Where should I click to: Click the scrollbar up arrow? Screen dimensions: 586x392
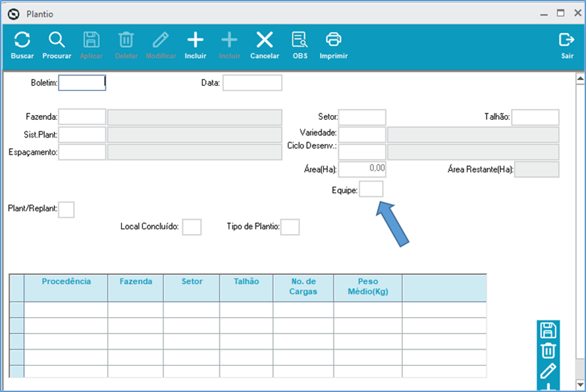(x=580, y=78)
